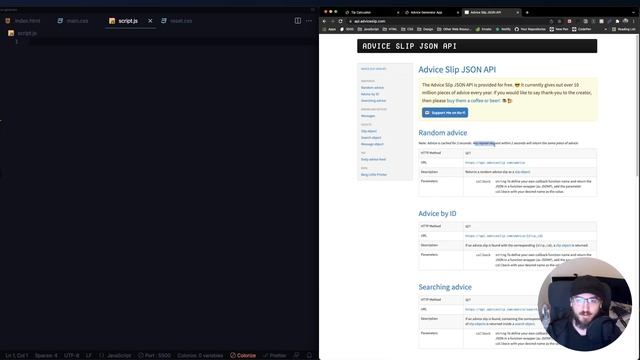Click the browser forward button
The width and height of the screenshot is (640, 360).
click(333, 21)
